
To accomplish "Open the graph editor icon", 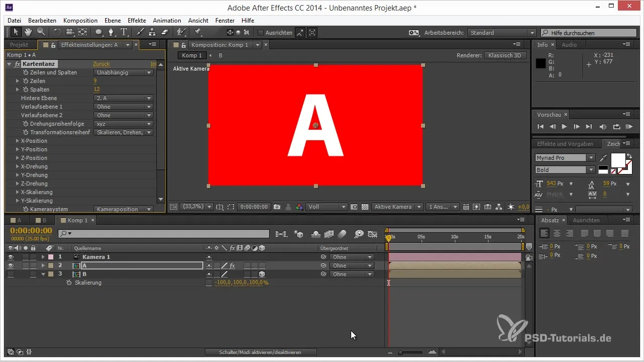I will pos(372,234).
